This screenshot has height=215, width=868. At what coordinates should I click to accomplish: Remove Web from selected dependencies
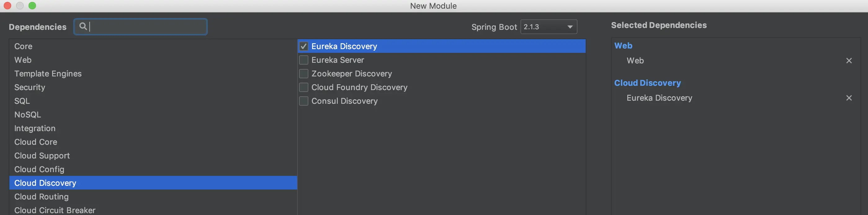tap(849, 61)
